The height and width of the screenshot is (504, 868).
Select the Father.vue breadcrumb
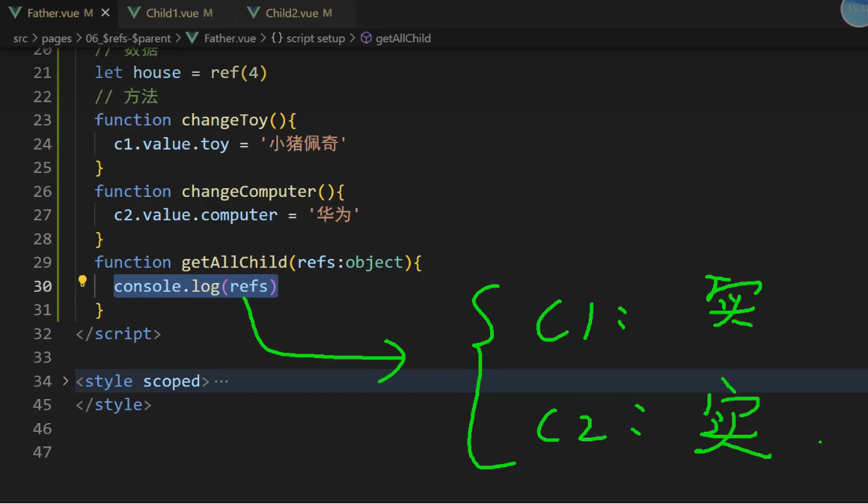pos(230,38)
